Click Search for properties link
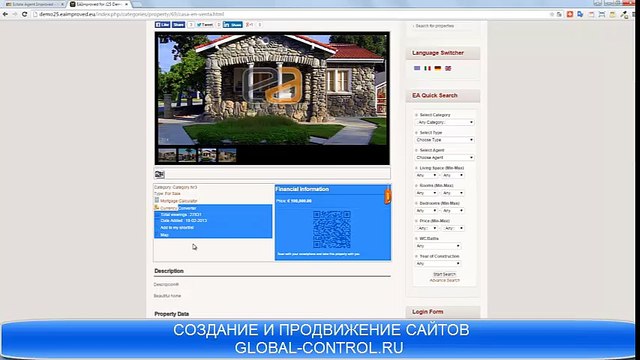 (435, 26)
